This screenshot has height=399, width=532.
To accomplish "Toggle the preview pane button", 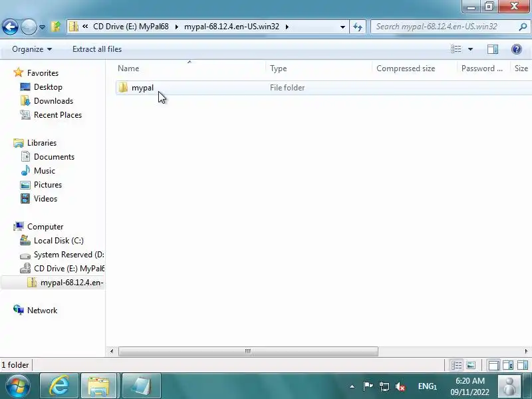I will (493, 49).
